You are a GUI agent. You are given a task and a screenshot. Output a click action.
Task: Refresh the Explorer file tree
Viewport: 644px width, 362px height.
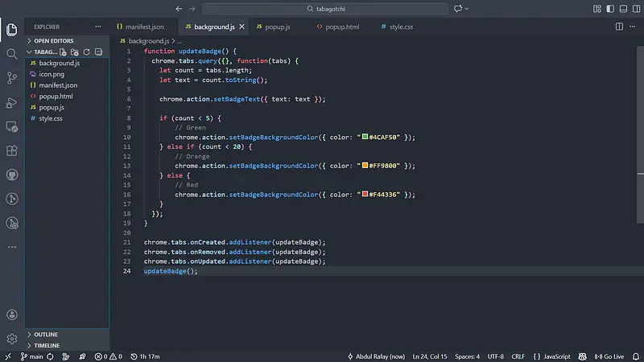coord(86,51)
